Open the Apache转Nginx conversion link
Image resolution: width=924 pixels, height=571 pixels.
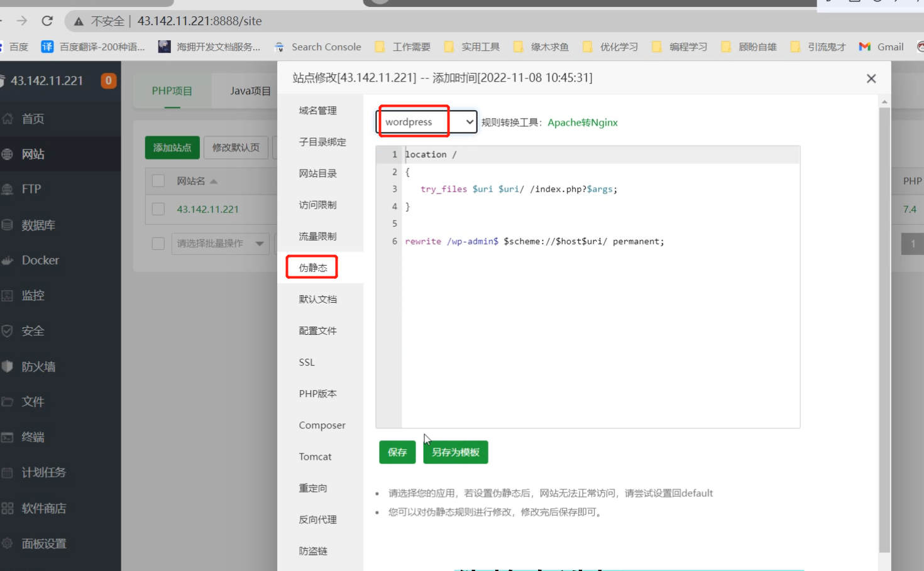point(582,122)
